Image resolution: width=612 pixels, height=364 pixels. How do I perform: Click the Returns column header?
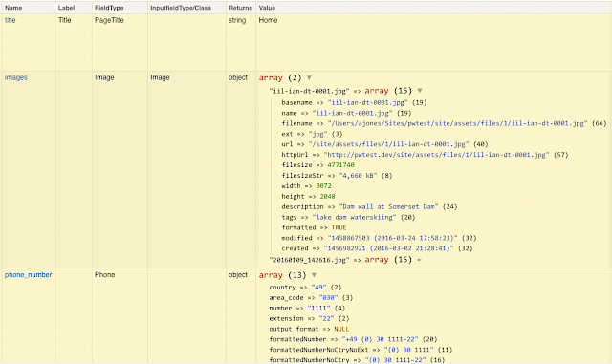coord(240,8)
